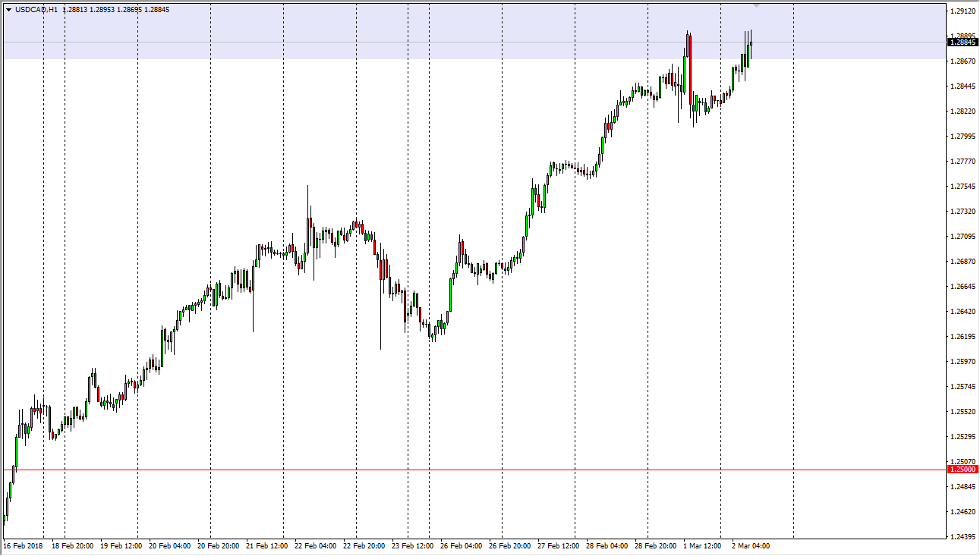
Task: Click the 1.26645 price scale label
Action: [x=963, y=287]
